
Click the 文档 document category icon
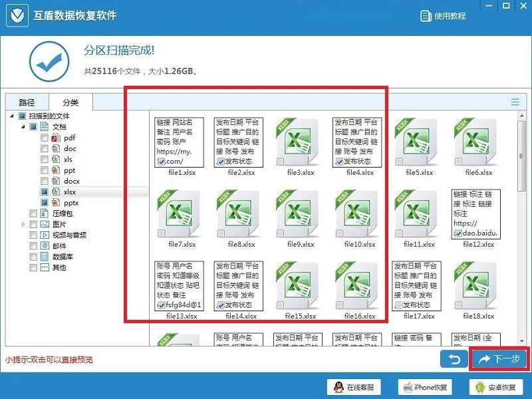(45, 127)
